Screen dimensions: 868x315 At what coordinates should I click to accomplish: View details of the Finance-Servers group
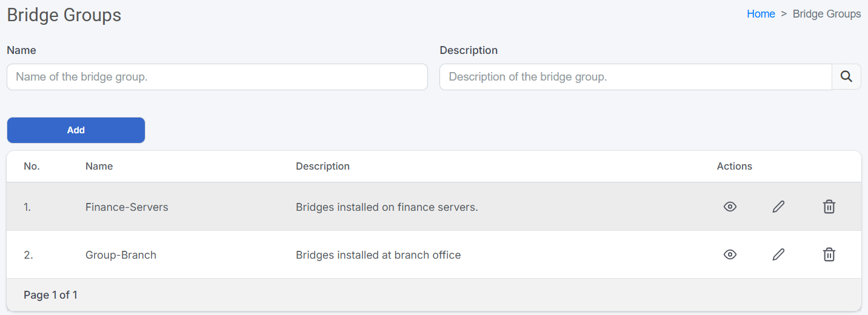point(730,207)
